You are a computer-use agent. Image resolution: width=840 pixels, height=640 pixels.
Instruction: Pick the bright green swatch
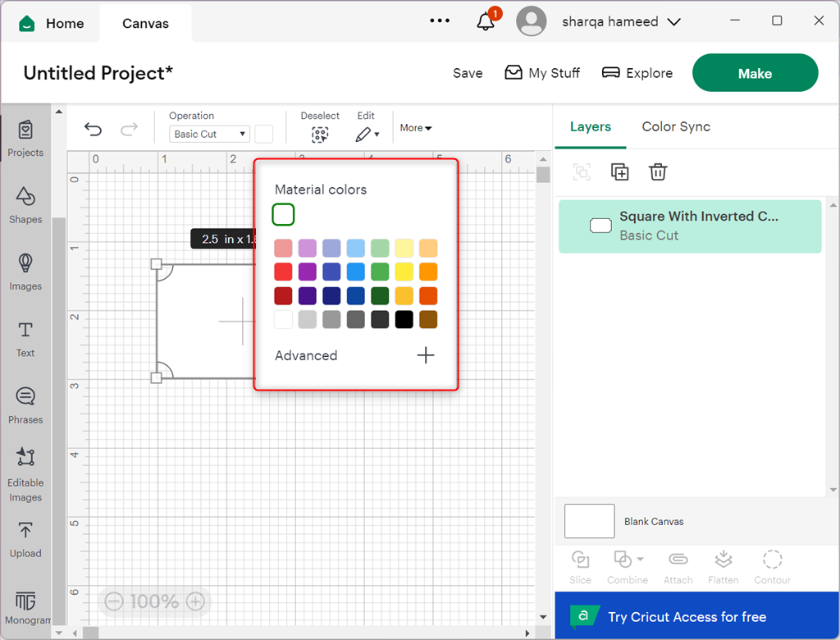[380, 272]
